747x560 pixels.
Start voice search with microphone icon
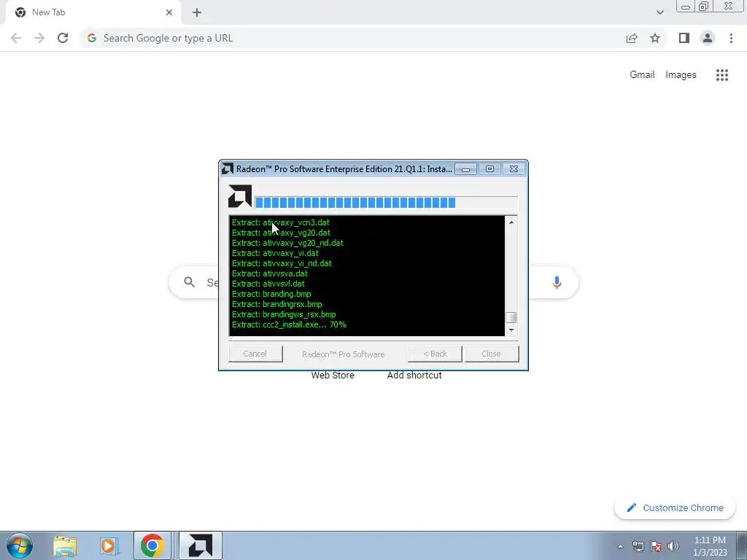click(557, 282)
